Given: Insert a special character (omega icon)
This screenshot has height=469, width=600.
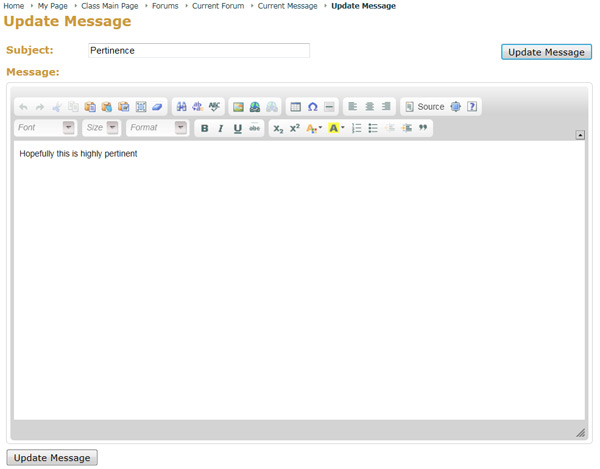Looking at the screenshot, I should tap(312, 107).
